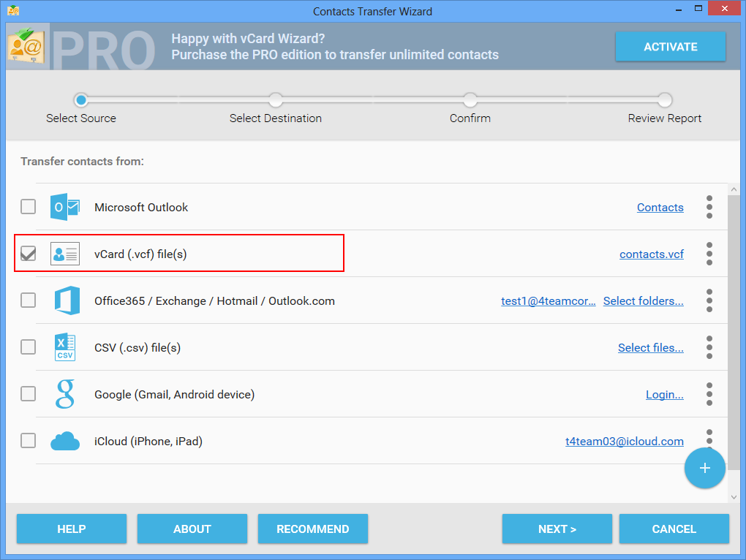Image resolution: width=746 pixels, height=560 pixels.
Task: Click the source list scrollbar down arrow
Action: click(x=734, y=497)
